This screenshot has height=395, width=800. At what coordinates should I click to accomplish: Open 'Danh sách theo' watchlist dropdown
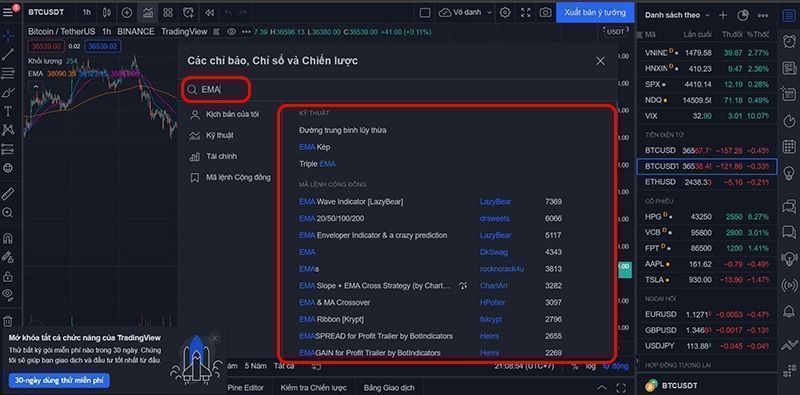[x=678, y=15]
